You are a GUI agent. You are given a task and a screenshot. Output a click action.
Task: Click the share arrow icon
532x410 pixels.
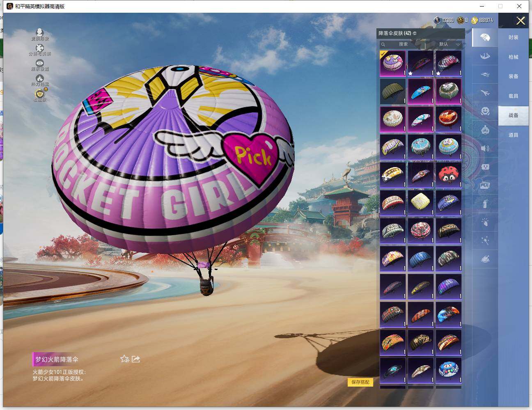(x=136, y=359)
